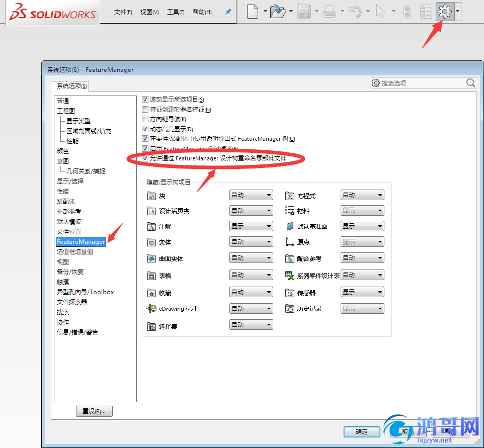484x448 pixels.
Task: Click the SolidWorks logo
Action: coord(52,13)
